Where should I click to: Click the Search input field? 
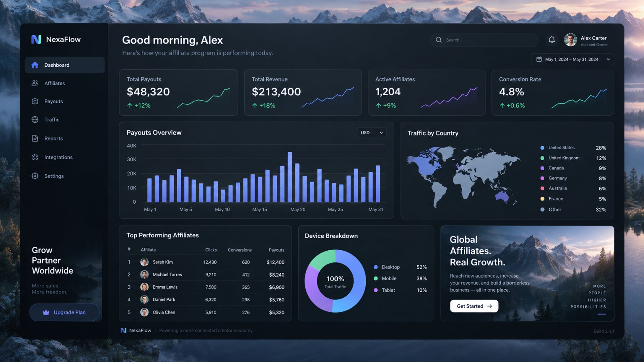click(485, 40)
